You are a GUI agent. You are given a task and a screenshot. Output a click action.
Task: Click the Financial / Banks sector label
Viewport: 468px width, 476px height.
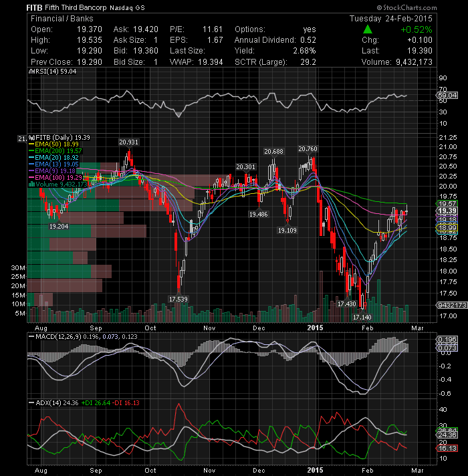pos(62,19)
